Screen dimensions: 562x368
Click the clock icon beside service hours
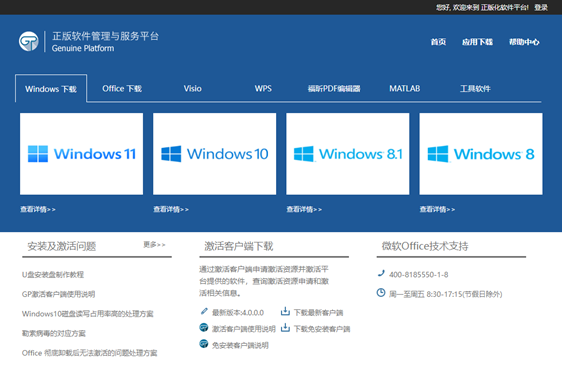(x=381, y=293)
